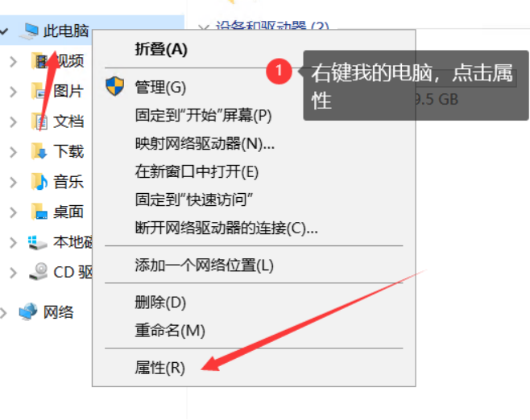
Task: Click 固定到"快速访问" menu entry
Action: click(194, 200)
